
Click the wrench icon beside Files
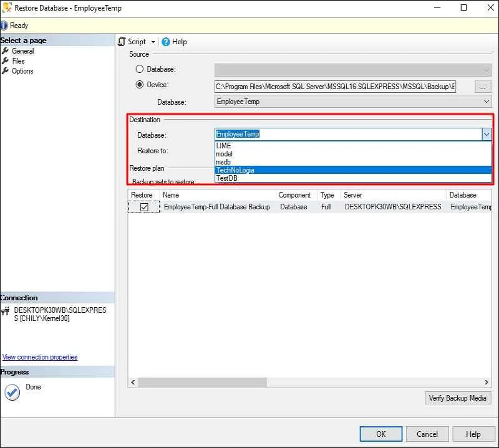point(5,60)
